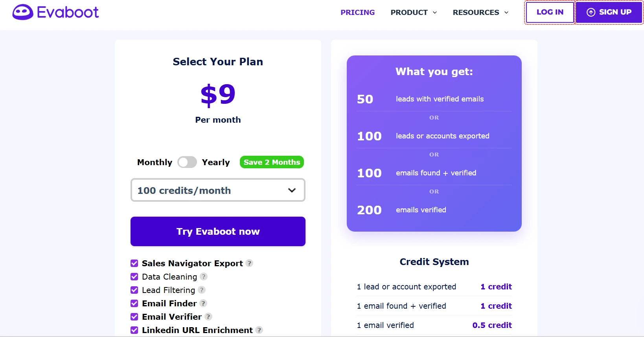Open the help tooltip for Sales Navigator Export
The width and height of the screenshot is (644, 337).
coord(249,263)
